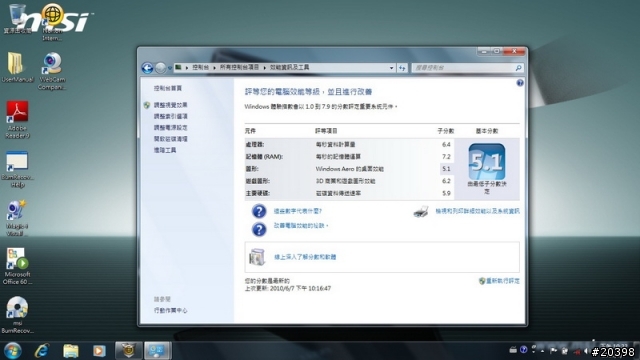Switch to the yellow badge taskbar app
This screenshot has height=360, width=640.
(129, 351)
